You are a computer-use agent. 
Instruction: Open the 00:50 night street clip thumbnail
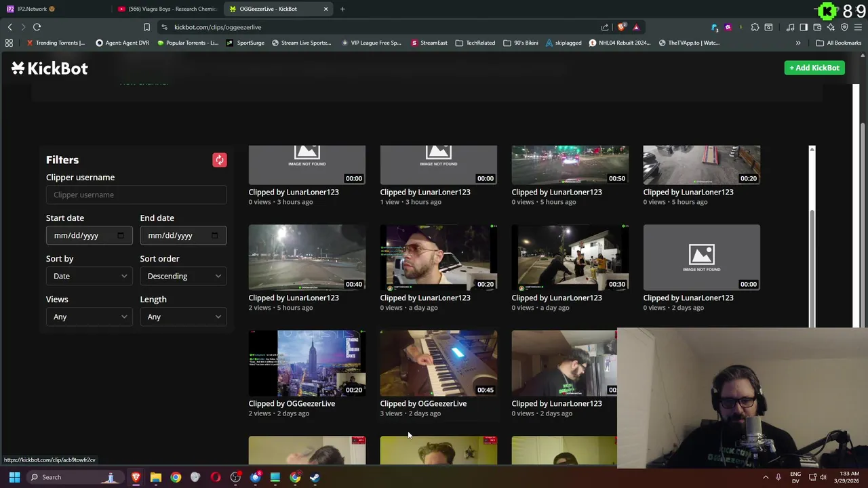pos(570,165)
